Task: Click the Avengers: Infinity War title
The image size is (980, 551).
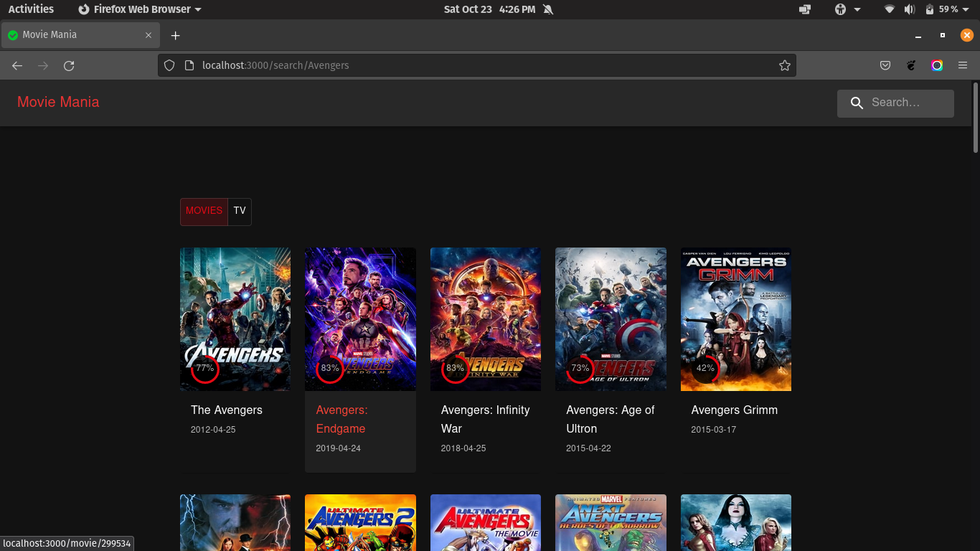Action: pos(486,420)
